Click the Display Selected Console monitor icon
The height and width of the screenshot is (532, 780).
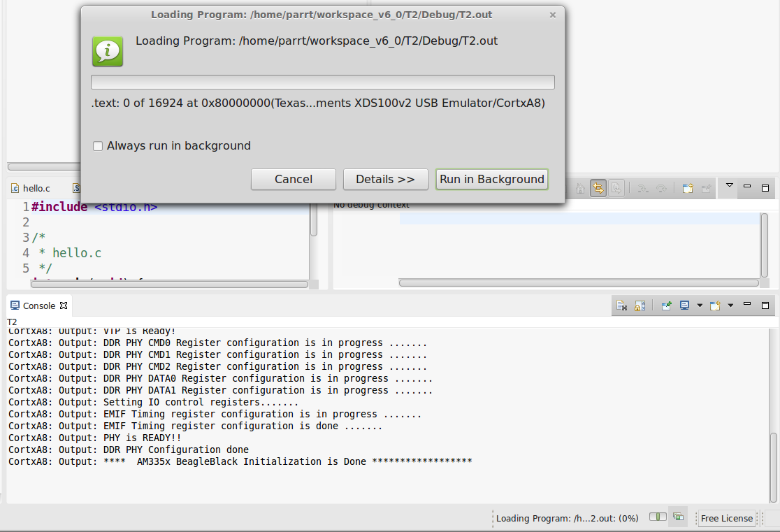click(685, 305)
